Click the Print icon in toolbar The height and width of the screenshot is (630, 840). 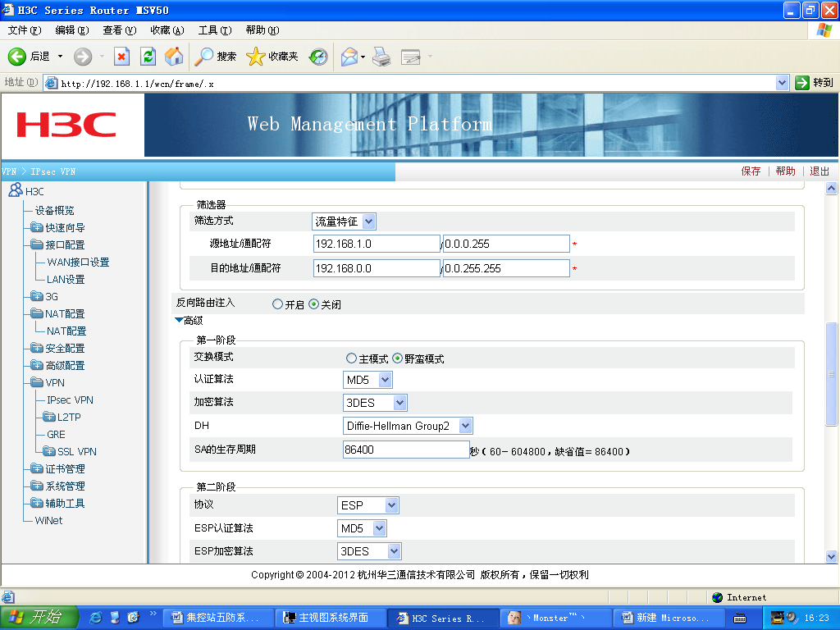point(381,57)
